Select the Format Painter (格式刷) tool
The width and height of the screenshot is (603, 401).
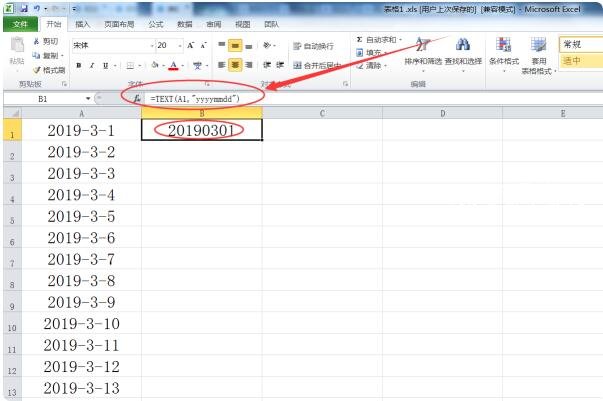(x=37, y=70)
